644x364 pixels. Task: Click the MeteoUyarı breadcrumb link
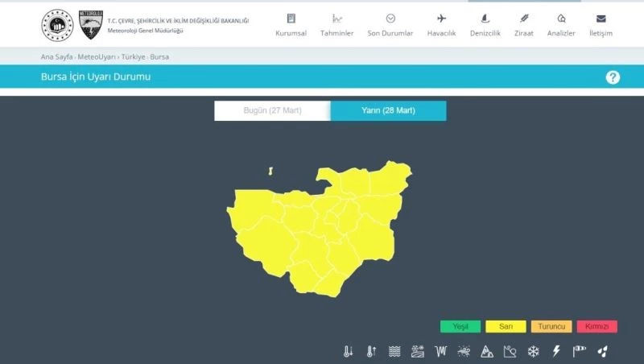pyautogui.click(x=97, y=57)
